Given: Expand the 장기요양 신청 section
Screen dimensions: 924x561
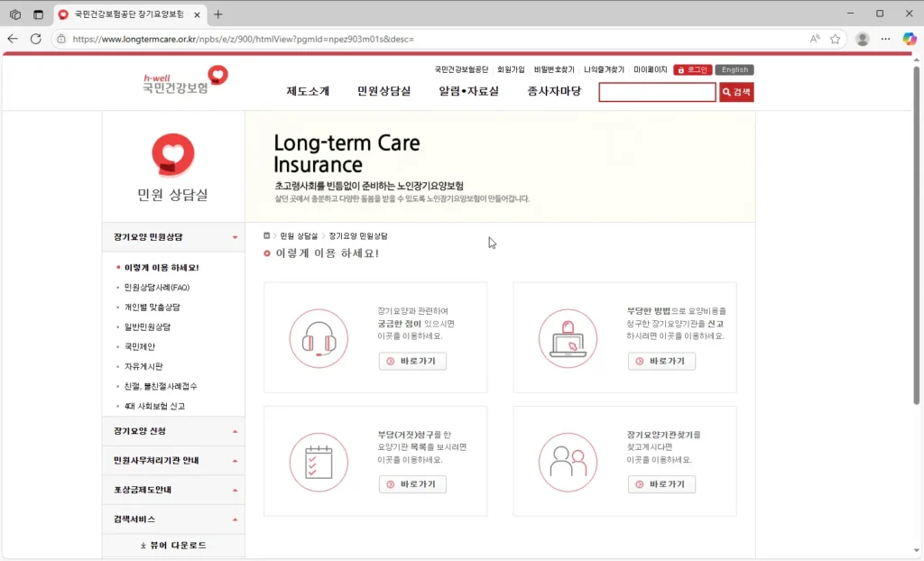Looking at the screenshot, I should [173, 431].
